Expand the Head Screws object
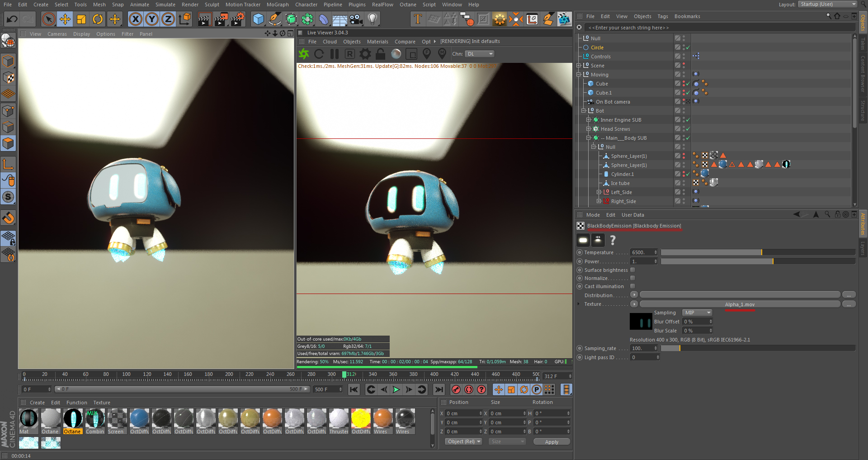Screen dimensions: 868x460 [x=589, y=129]
